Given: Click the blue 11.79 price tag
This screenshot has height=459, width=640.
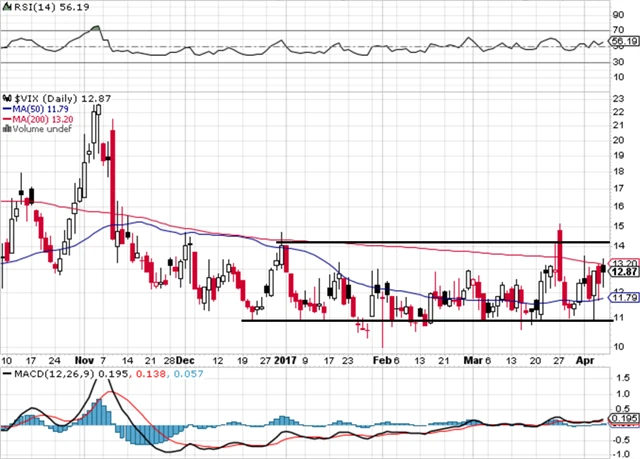Looking at the screenshot, I should pos(623,297).
